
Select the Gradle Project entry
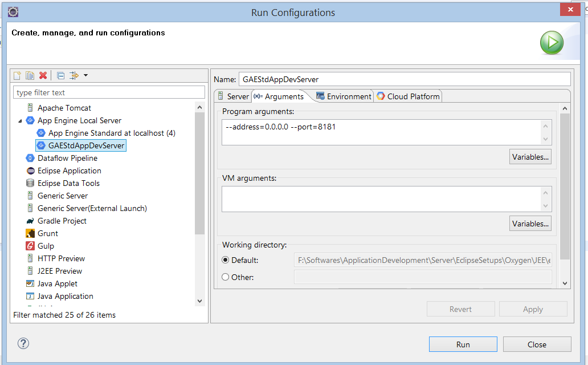[x=62, y=221]
